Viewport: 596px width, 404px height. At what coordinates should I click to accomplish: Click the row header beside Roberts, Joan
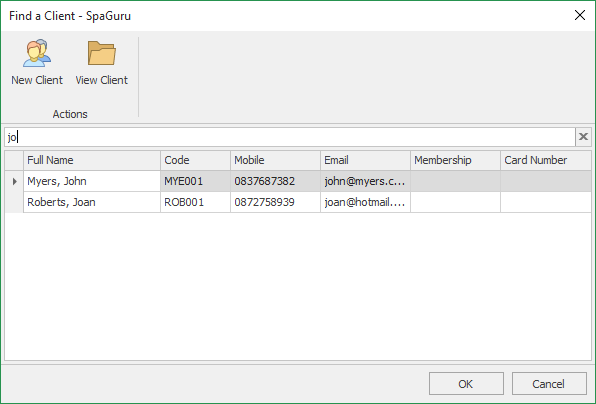14,202
